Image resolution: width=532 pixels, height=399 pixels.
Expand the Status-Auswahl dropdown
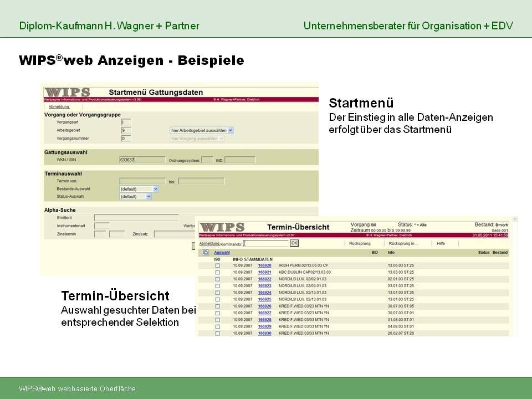click(x=135, y=196)
